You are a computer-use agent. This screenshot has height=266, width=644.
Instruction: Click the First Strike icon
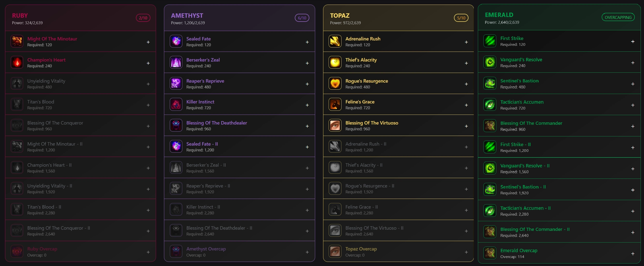pos(490,41)
